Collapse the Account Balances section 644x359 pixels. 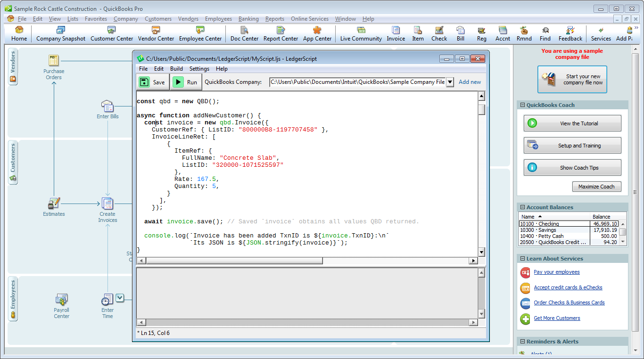tap(522, 207)
